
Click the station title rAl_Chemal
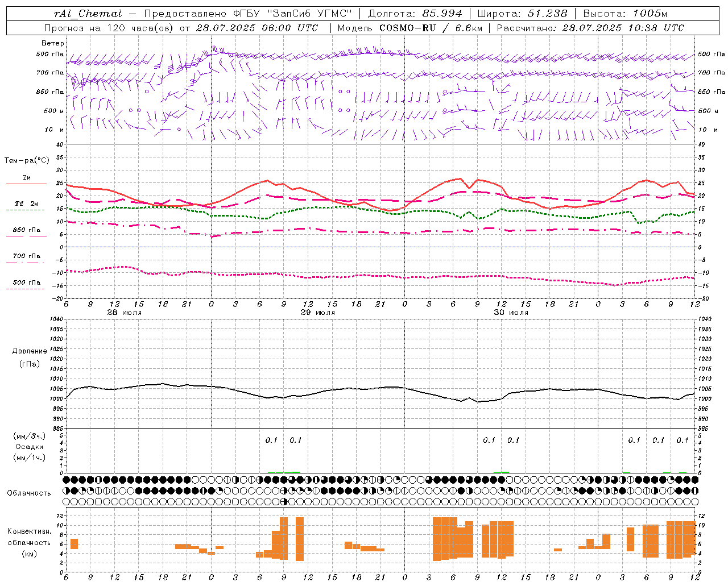point(88,14)
